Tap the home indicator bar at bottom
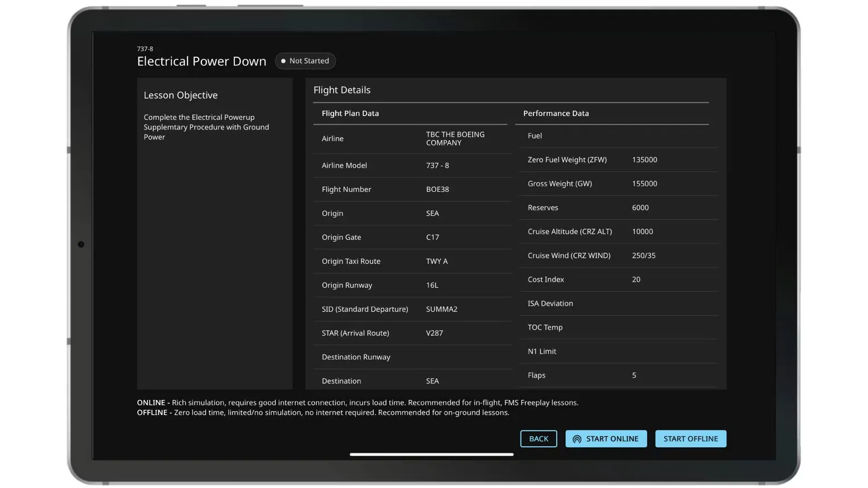This screenshot has width=868, height=488. 431,455
